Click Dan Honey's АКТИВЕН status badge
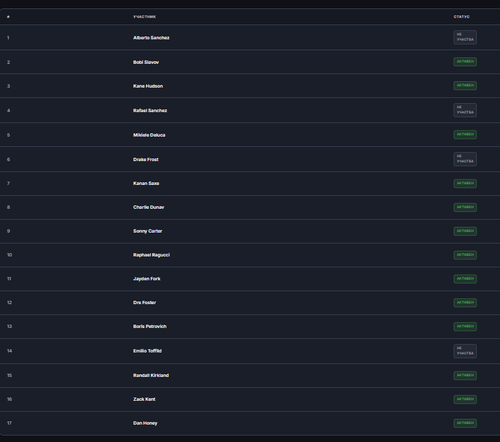Viewport: 500px width, 442px height. pos(465,423)
